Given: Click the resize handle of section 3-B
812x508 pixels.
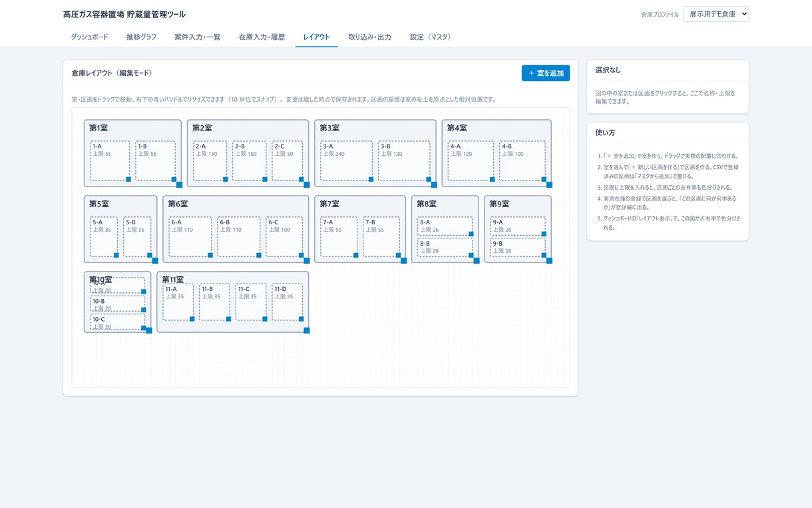Looking at the screenshot, I should (428, 179).
